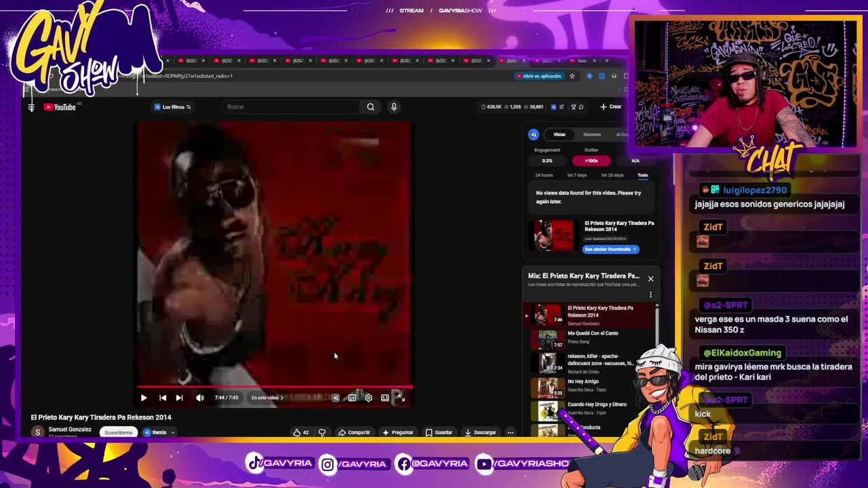Select the 24 hours range tab
Screen dimensions: 868x488
pyautogui.click(x=544, y=175)
